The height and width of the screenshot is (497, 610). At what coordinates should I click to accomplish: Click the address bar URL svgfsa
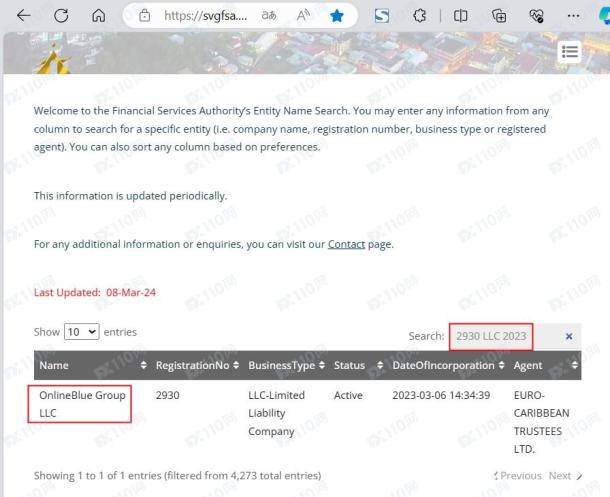(205, 16)
